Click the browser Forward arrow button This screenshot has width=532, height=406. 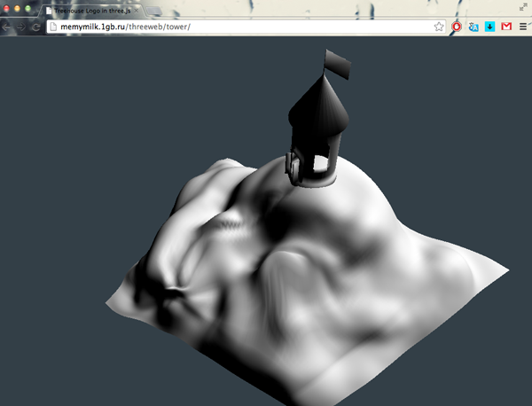click(20, 27)
